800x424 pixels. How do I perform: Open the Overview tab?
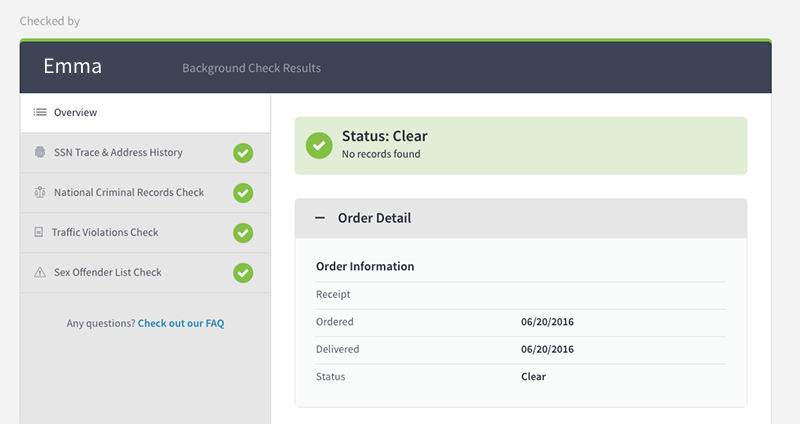coord(145,113)
